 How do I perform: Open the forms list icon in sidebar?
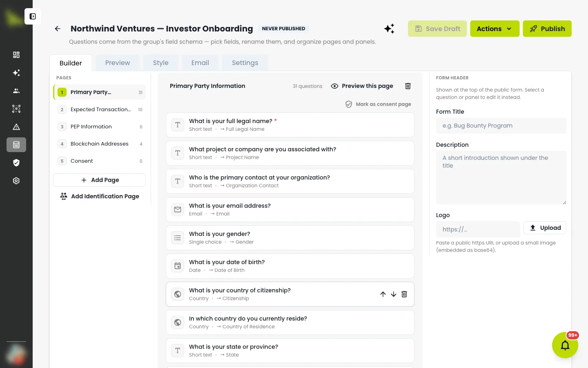pos(16,145)
